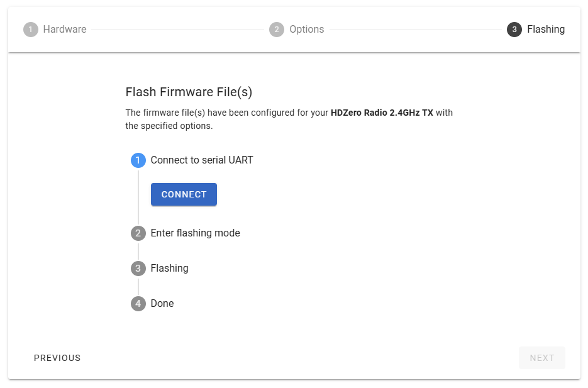Click the CONNECT button
588x388 pixels.
pyautogui.click(x=184, y=194)
